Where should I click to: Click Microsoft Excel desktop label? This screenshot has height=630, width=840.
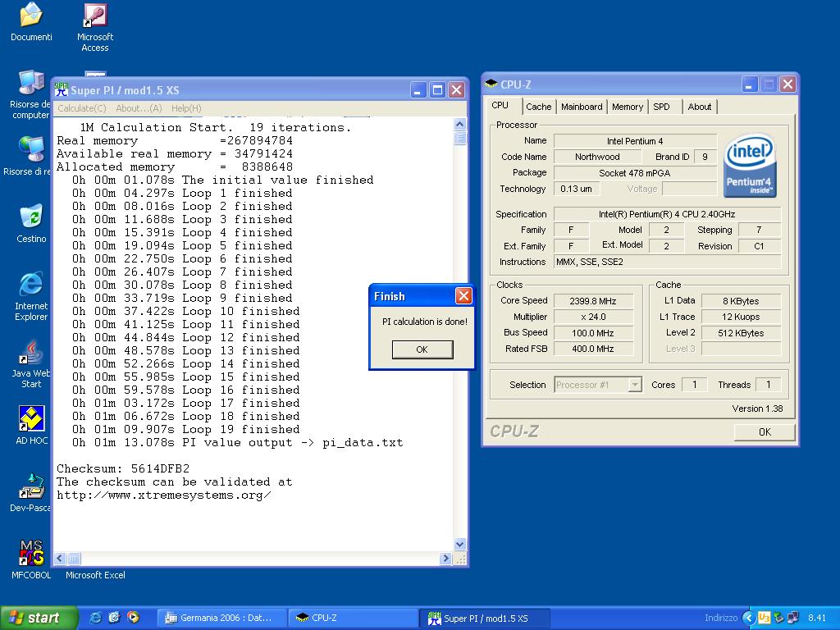coord(95,575)
